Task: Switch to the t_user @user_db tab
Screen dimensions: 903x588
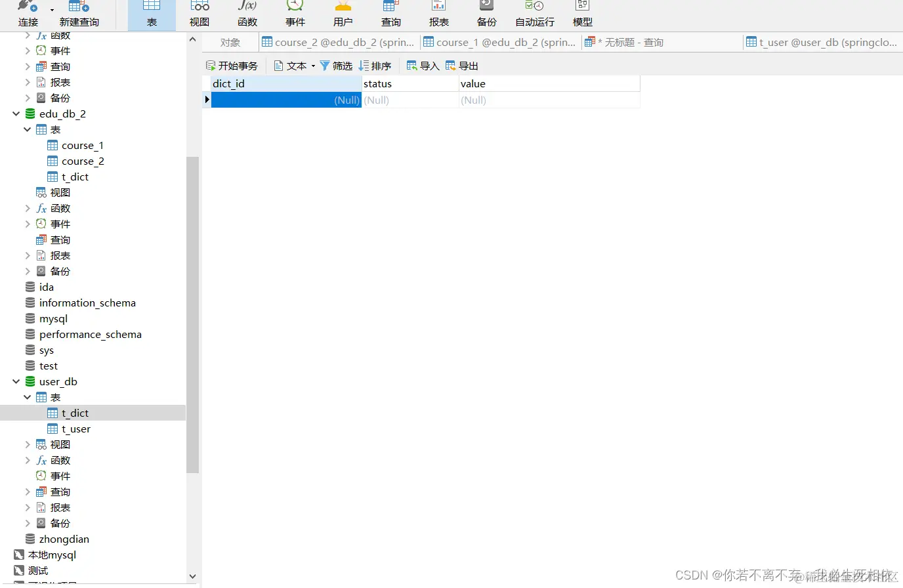Action: tap(822, 43)
